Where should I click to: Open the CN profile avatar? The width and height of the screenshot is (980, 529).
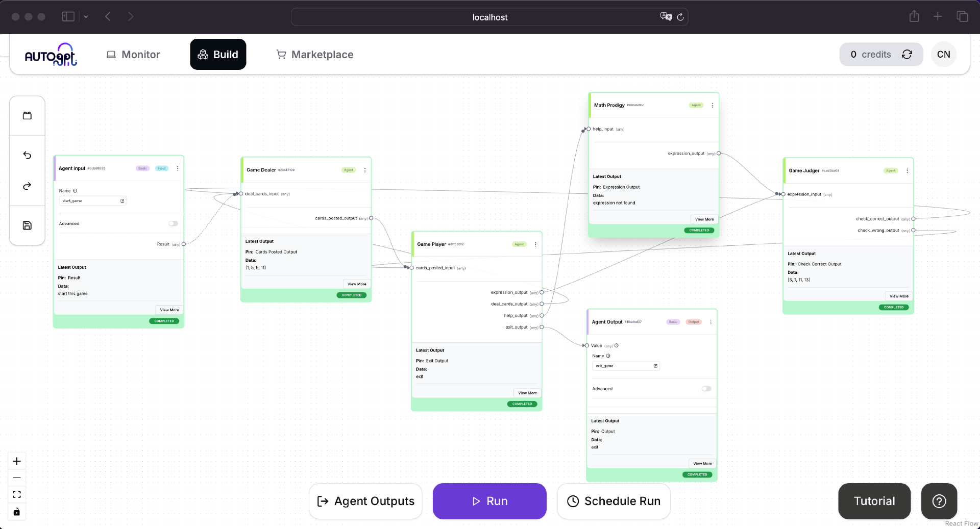point(944,55)
